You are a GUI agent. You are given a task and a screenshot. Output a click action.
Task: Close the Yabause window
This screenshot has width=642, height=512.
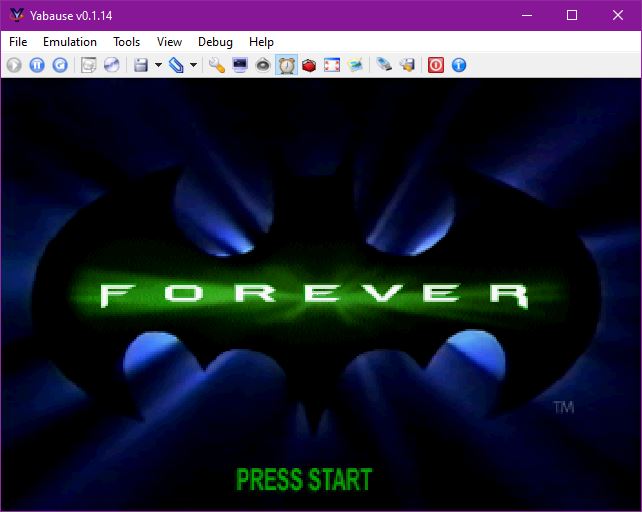[617, 16]
